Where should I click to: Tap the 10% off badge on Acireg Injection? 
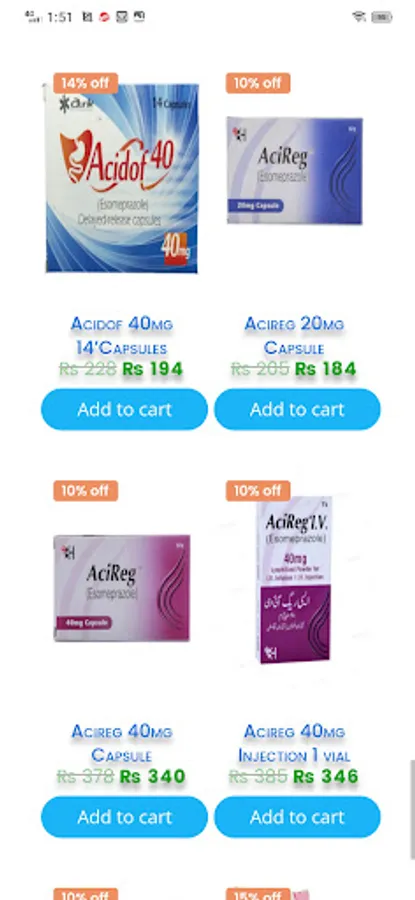pyautogui.click(x=258, y=491)
